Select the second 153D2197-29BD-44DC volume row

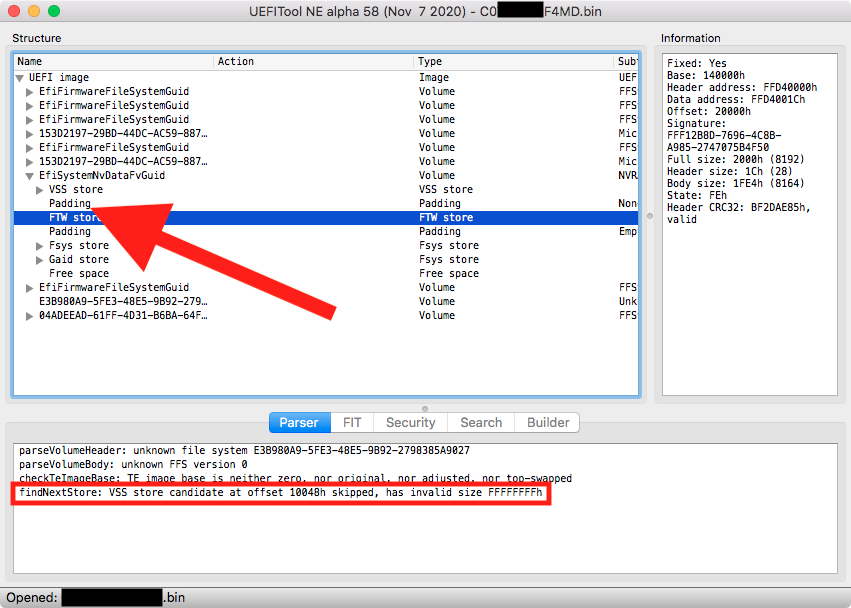click(x=326, y=162)
